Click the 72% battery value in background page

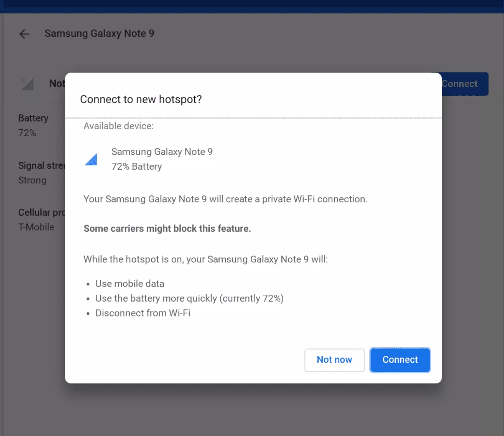coord(27,133)
